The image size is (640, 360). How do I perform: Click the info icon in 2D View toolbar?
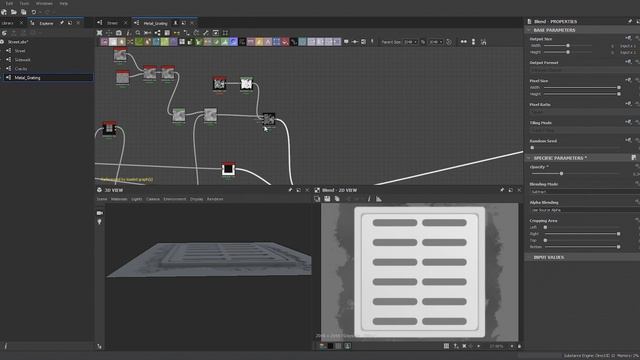coord(369,199)
